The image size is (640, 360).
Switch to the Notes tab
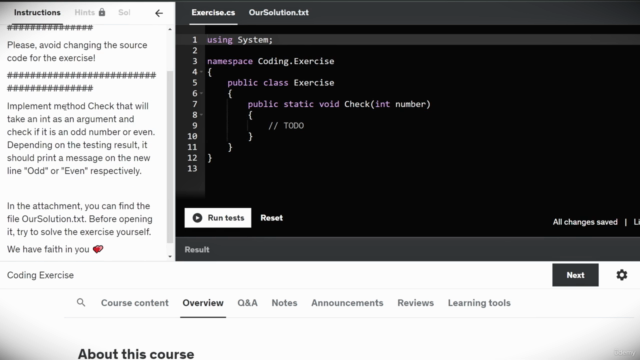284,303
